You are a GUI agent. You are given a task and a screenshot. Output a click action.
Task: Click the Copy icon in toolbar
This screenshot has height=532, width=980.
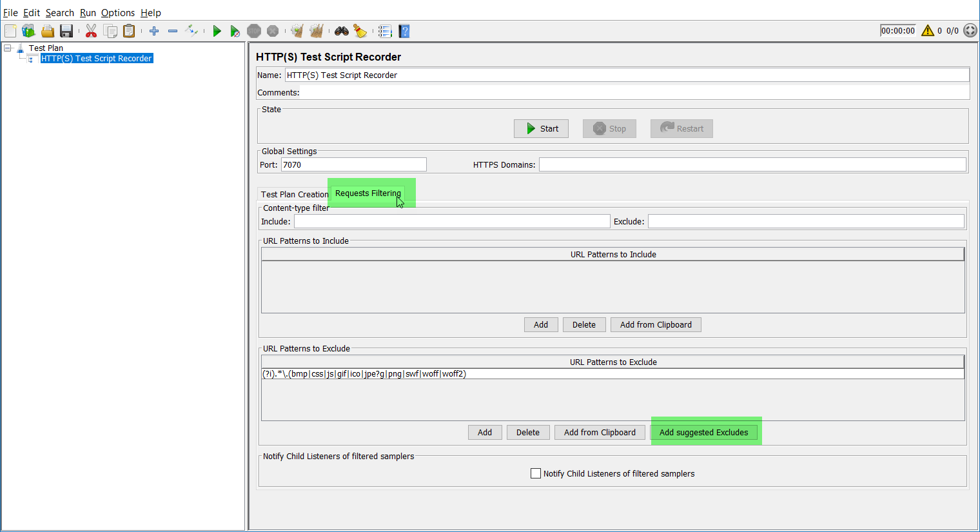[x=110, y=31]
